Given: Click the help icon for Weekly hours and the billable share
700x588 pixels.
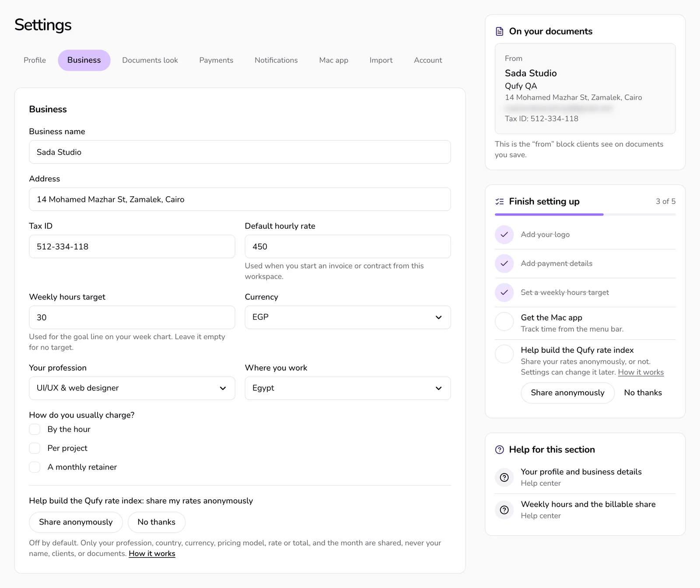Looking at the screenshot, I should pyautogui.click(x=504, y=510).
